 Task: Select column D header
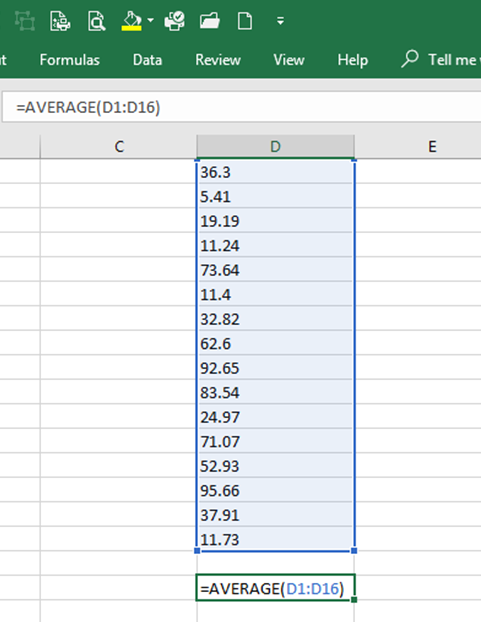tap(275, 147)
